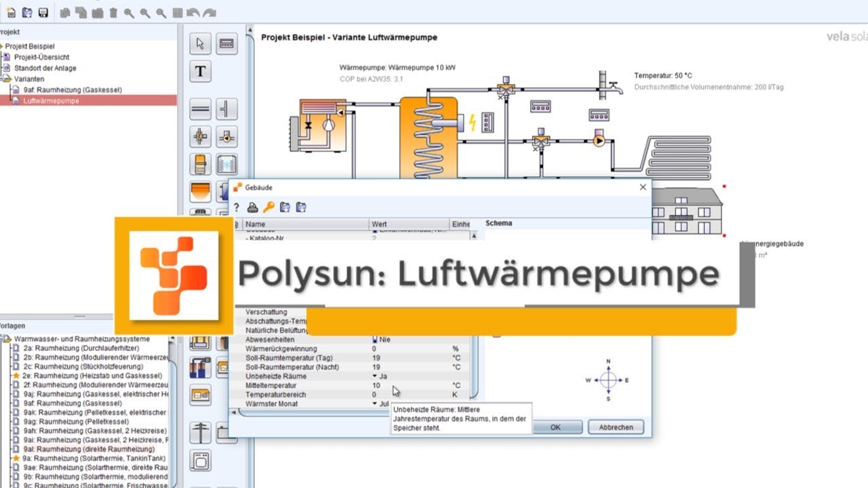
Task: Click the print icon in Gebäude dialog
Action: [252, 207]
